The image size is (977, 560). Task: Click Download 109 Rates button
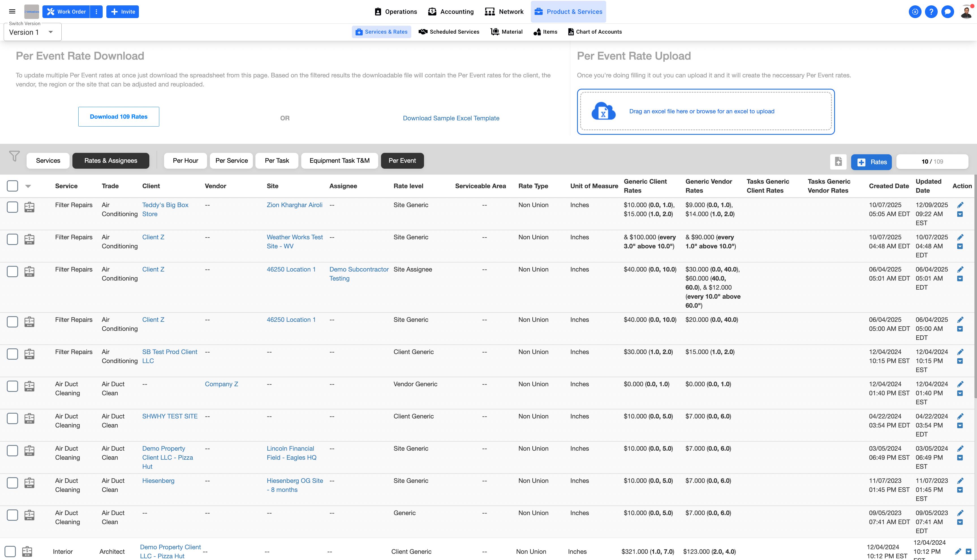coord(119,116)
